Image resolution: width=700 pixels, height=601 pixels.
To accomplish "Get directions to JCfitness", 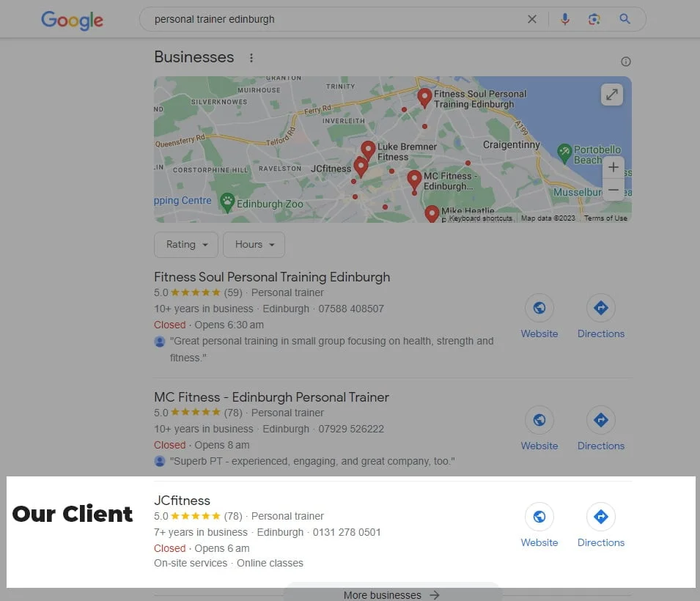I will point(601,526).
